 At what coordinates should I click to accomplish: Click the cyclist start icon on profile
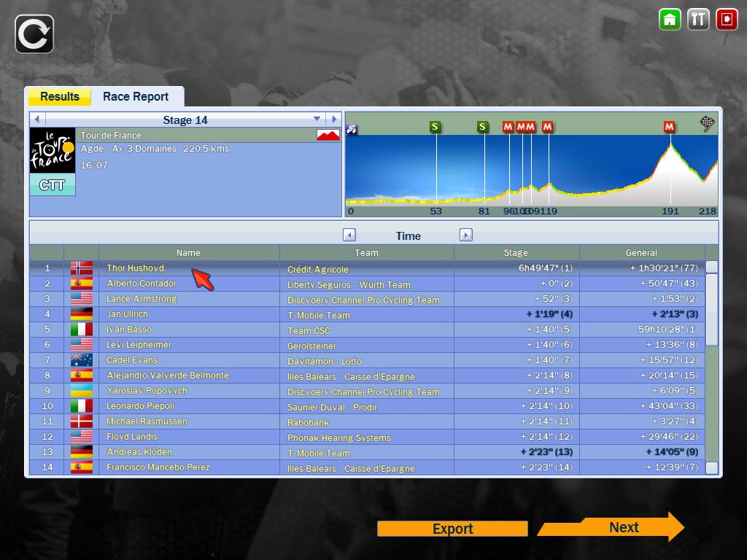pyautogui.click(x=352, y=129)
